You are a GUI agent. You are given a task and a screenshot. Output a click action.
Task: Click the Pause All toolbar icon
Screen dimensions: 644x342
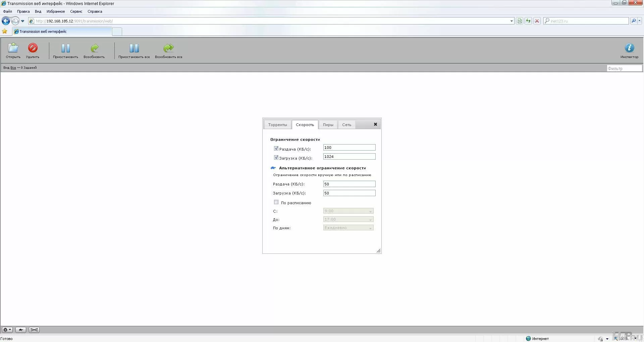tap(134, 48)
